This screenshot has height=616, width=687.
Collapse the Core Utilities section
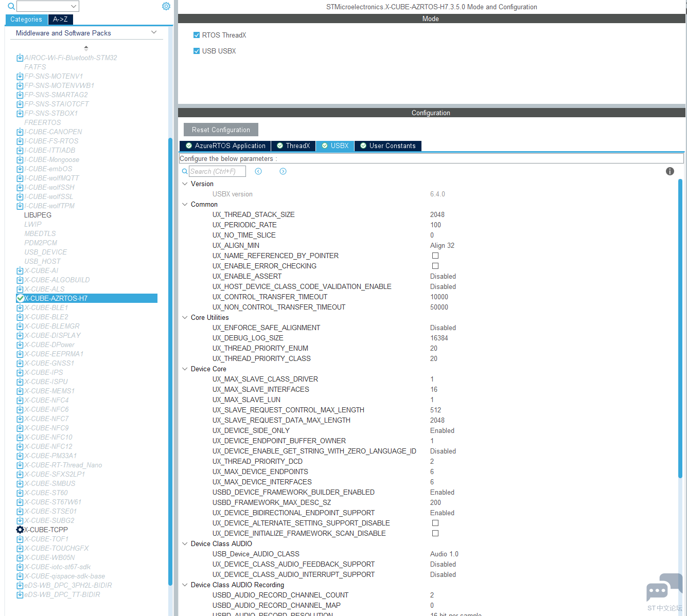click(185, 317)
